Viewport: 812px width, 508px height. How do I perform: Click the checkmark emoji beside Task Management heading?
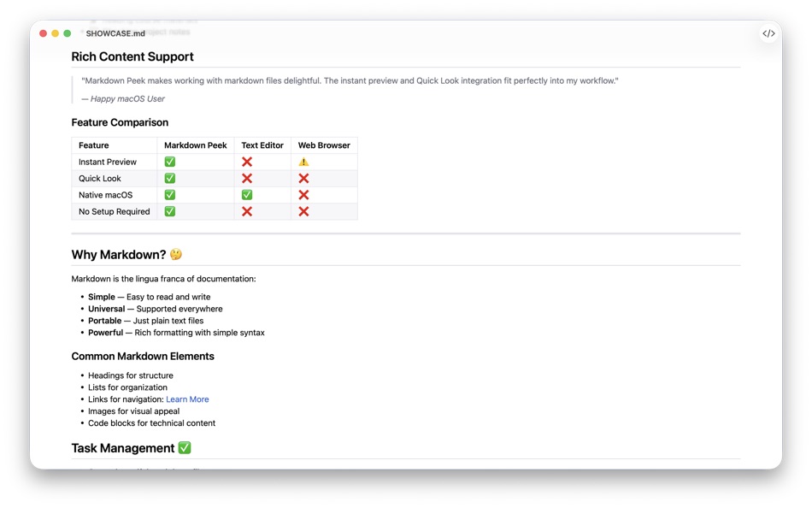186,447
